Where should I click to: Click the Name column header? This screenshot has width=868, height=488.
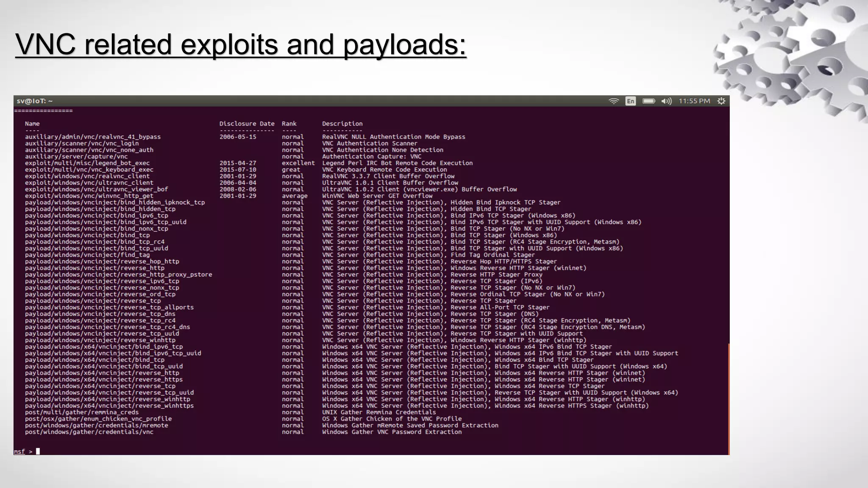click(32, 124)
